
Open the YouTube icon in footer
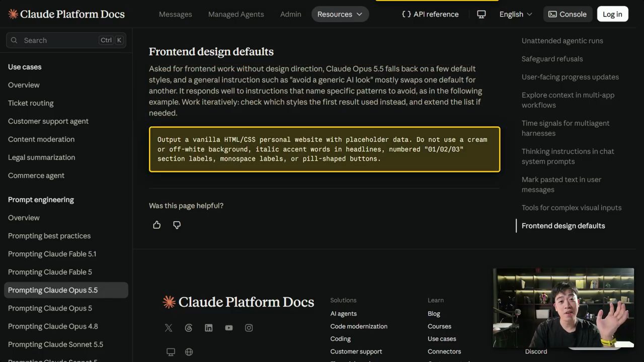click(229, 328)
